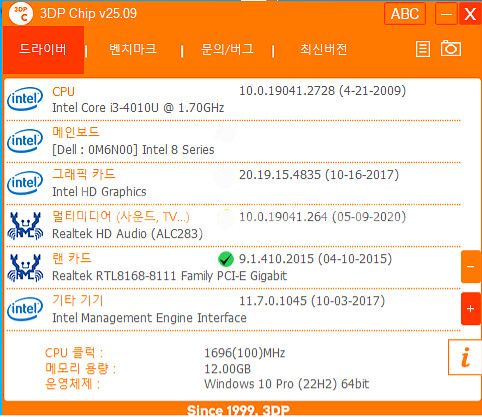Screen dimensions: 482x417
Task: Click version 9.1.410.2015 (04-10-2015)
Action: (x=315, y=259)
